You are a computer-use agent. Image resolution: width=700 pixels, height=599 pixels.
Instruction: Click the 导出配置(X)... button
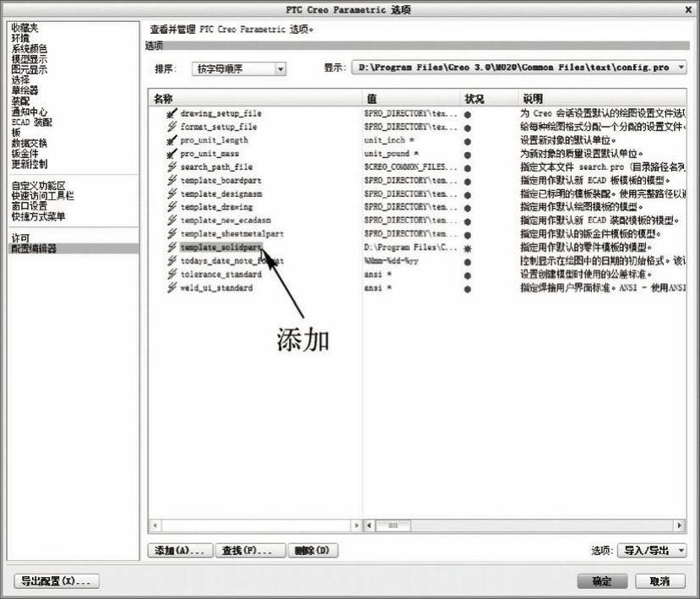point(57,581)
